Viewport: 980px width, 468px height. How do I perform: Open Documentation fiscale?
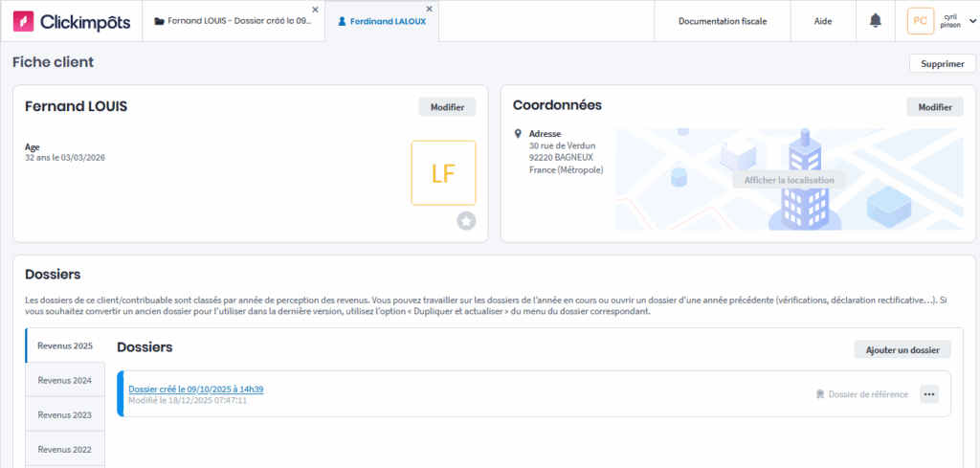pyautogui.click(x=723, y=21)
